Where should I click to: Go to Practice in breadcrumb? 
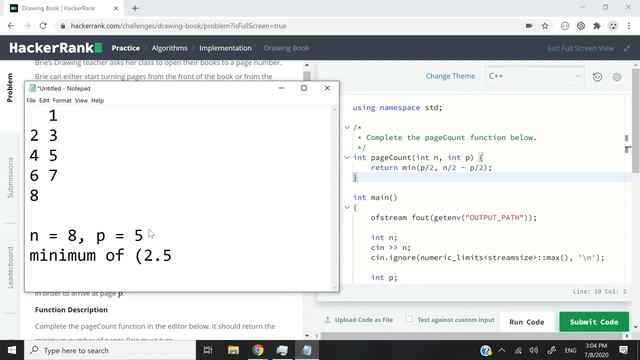click(x=126, y=48)
